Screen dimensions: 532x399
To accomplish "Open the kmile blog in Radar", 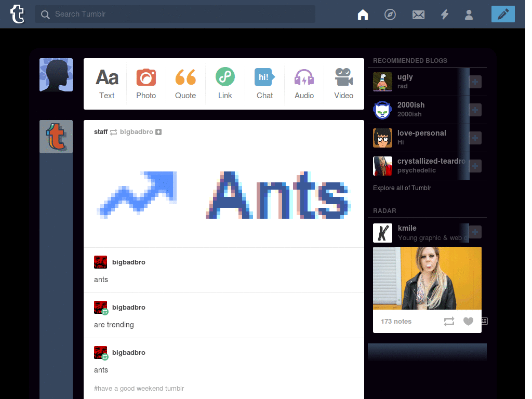I will coord(407,228).
